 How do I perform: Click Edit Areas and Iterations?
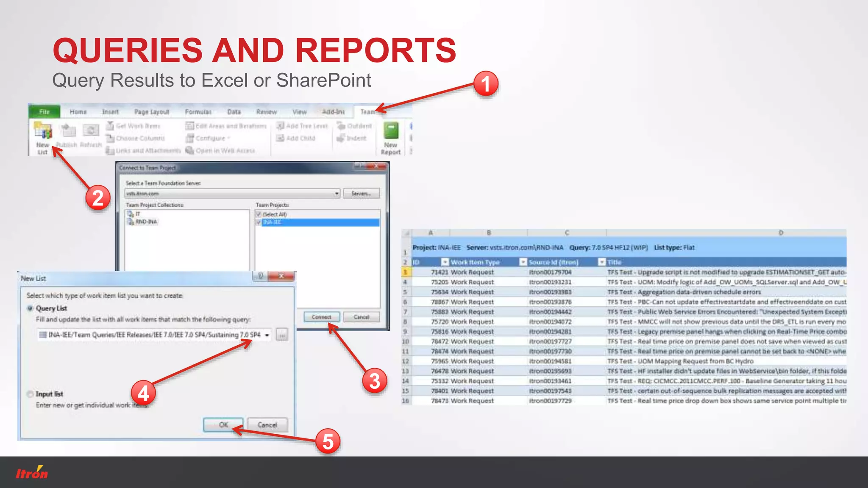[x=226, y=126]
